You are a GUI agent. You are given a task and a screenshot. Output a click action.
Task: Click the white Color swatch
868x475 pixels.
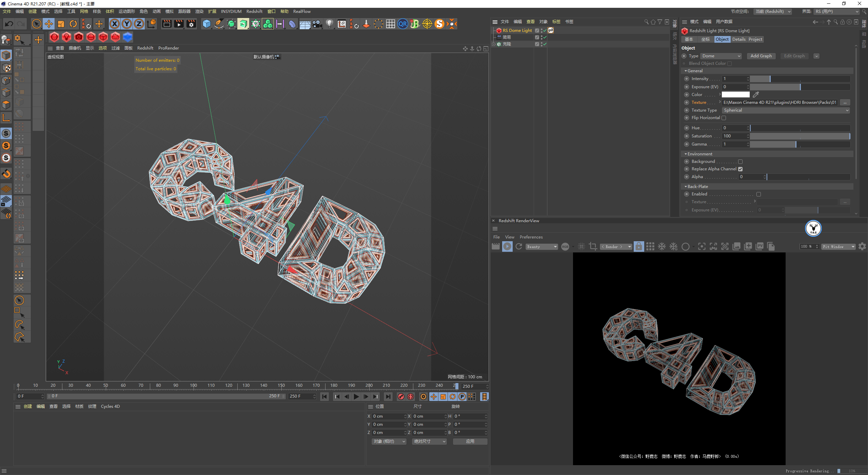(735, 95)
